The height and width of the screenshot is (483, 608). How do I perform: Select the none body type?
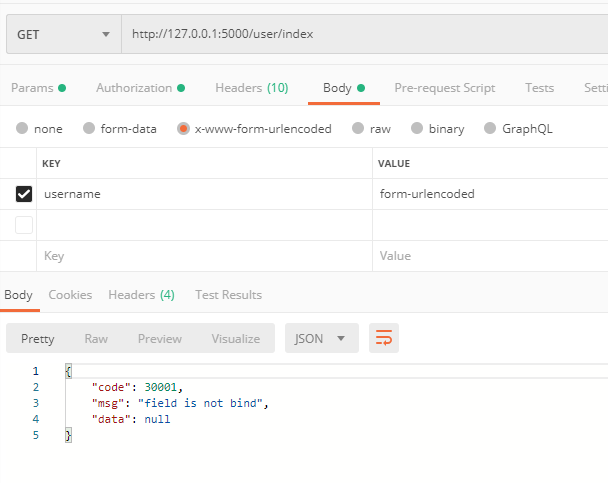23,129
